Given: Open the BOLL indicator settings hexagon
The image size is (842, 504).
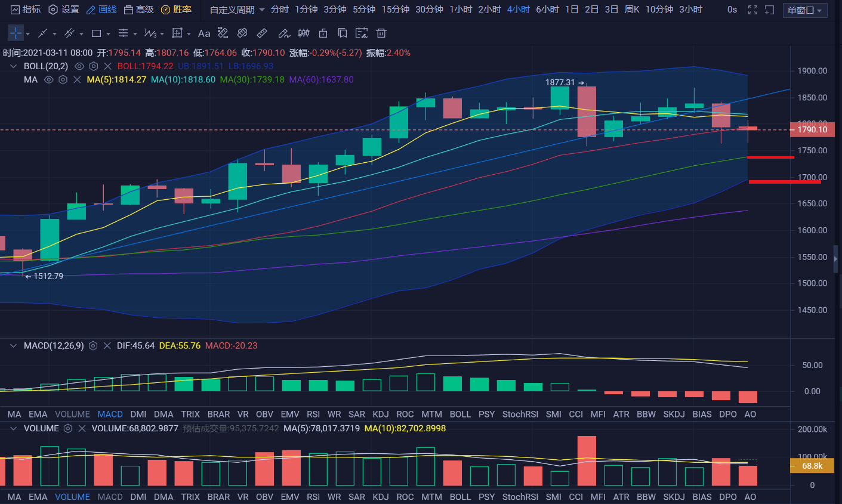Looking at the screenshot, I should pos(94,66).
